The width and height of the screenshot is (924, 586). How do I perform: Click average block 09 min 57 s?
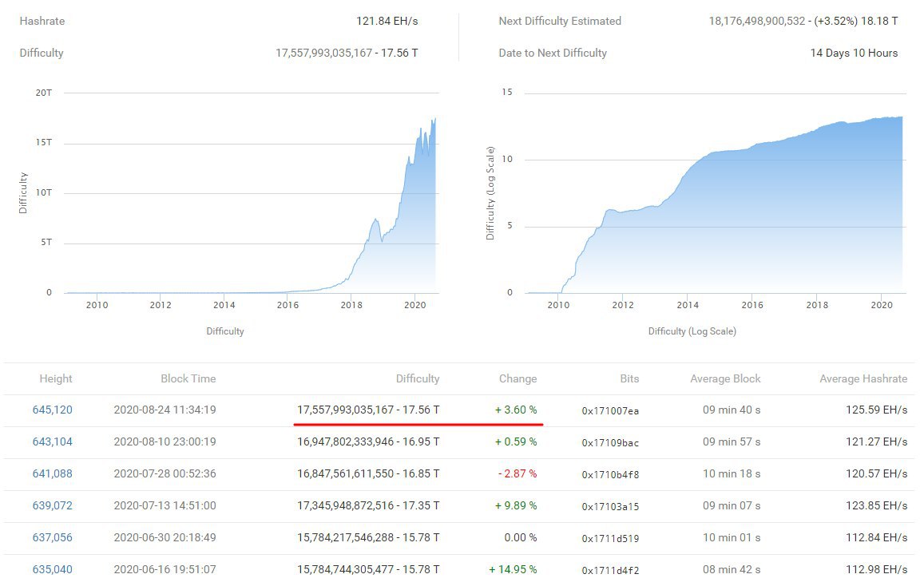pyautogui.click(x=732, y=441)
